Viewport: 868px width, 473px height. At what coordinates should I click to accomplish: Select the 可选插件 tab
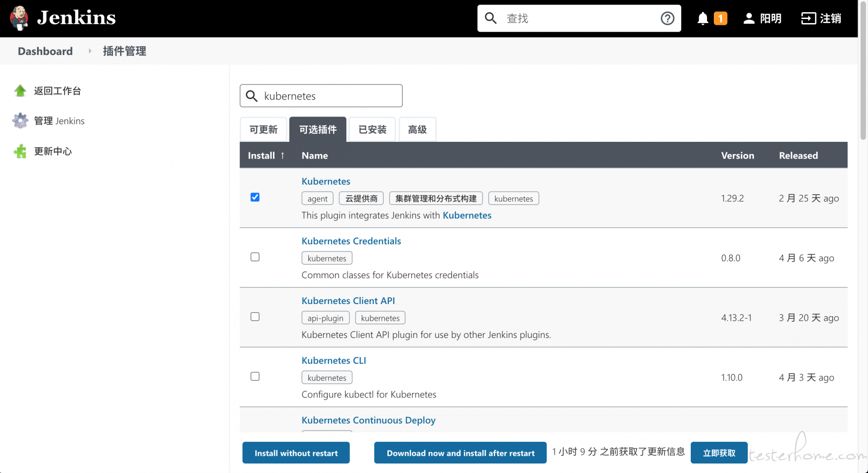click(x=318, y=130)
